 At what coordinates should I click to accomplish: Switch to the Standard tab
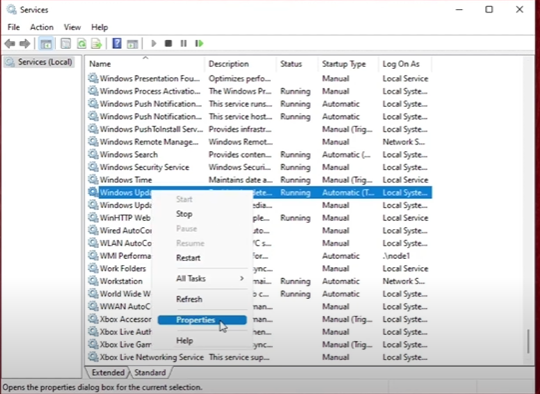pos(150,372)
